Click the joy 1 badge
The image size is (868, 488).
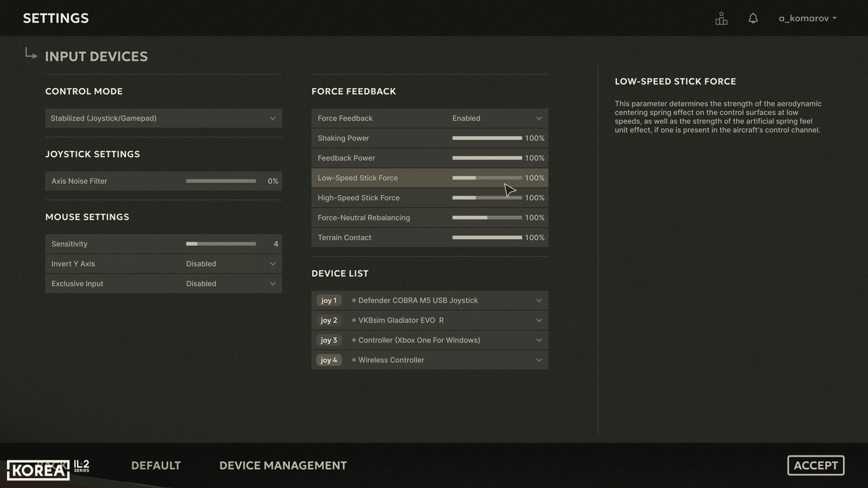tap(329, 300)
